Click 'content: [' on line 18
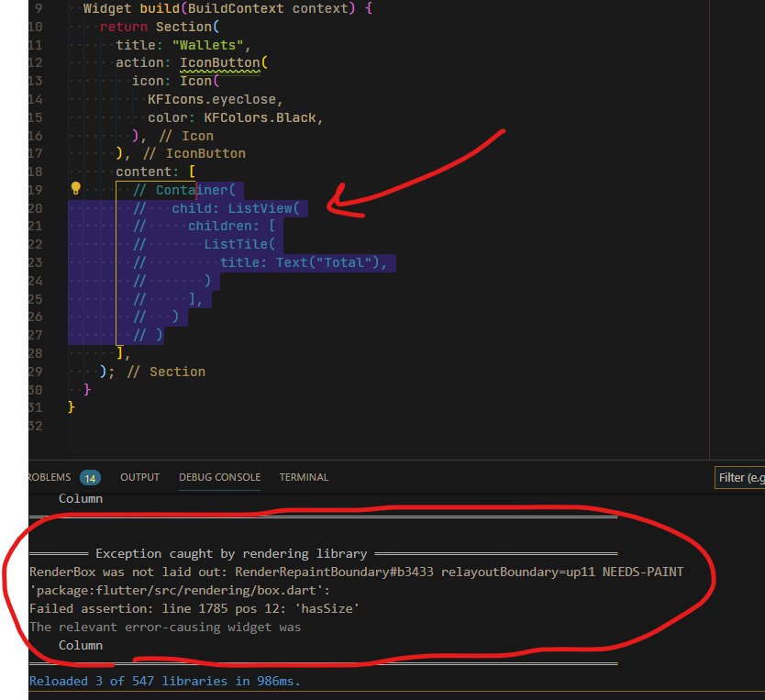Viewport: 765px width, 700px height. tap(156, 172)
